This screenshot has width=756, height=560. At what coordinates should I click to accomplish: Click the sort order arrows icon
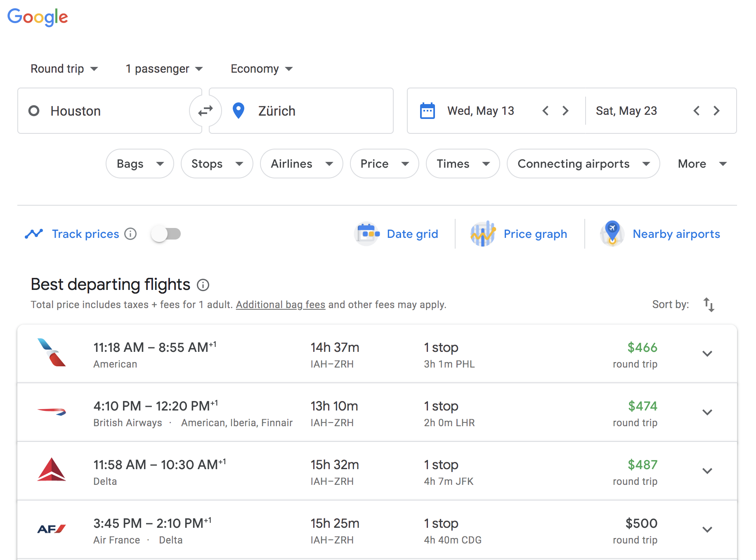pyautogui.click(x=709, y=305)
